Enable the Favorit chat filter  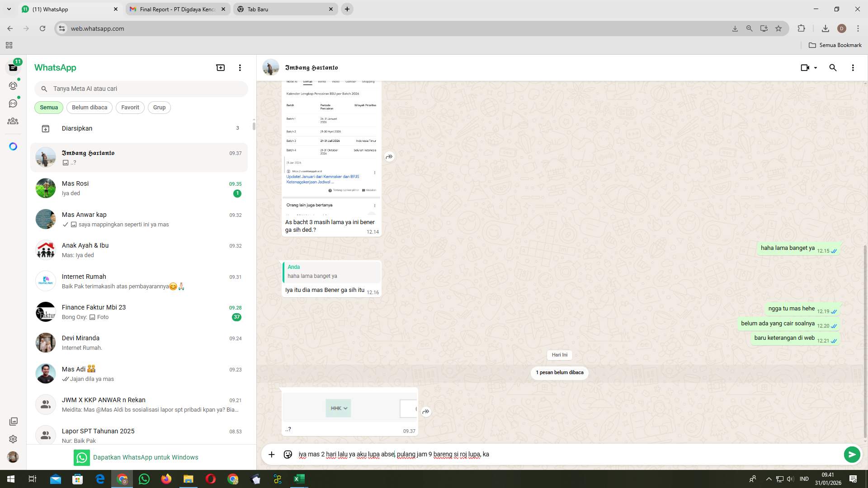tap(130, 107)
